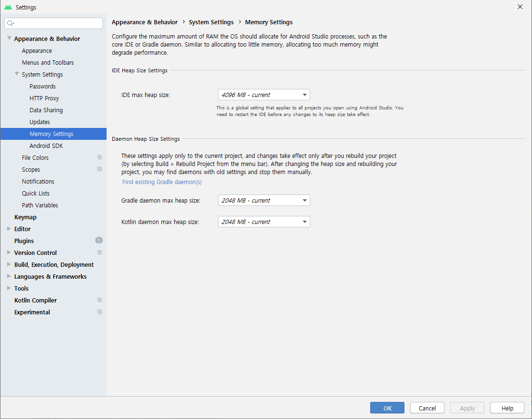Click the Apply button
Screen dimensions: 532x419
tap(467, 408)
